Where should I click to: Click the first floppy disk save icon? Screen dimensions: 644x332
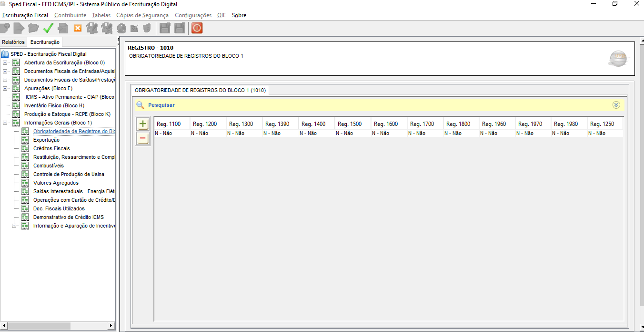(x=165, y=28)
